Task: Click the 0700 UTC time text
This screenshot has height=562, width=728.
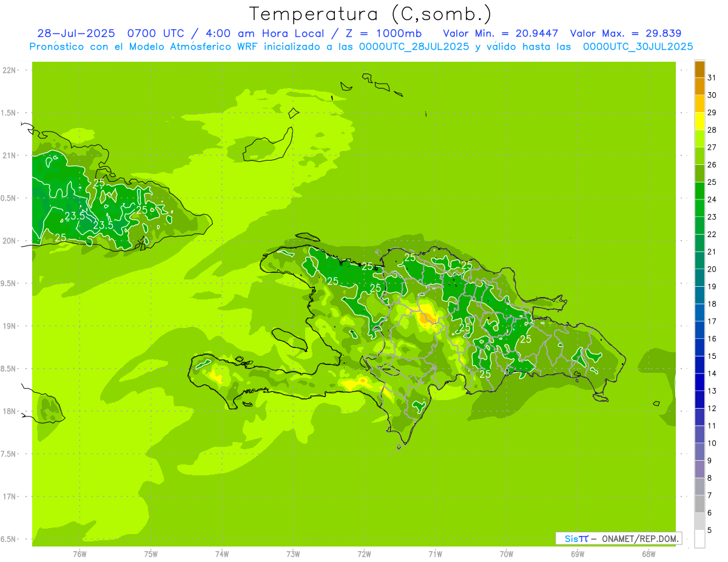Action: click(x=155, y=33)
